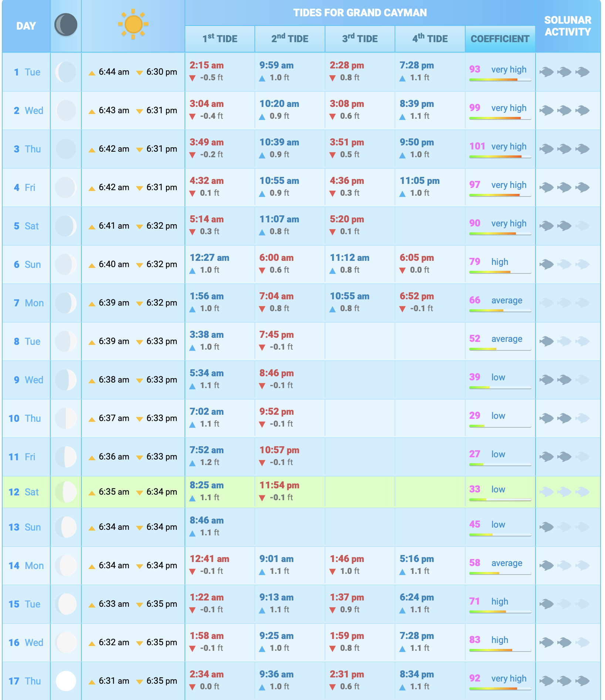Click the full moon icon for 17 Thu
This screenshot has width=605, height=700.
click(66, 681)
